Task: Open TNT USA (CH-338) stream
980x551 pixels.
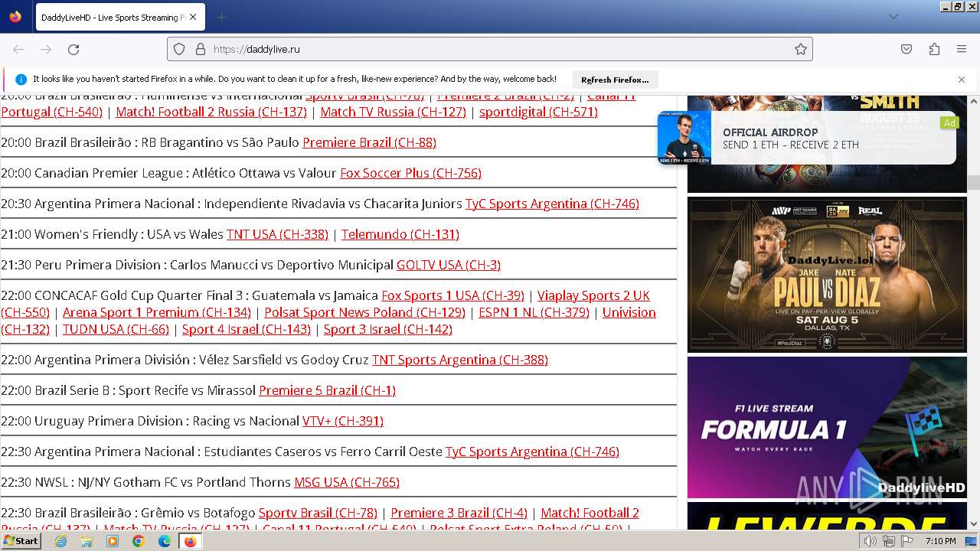Action: click(x=277, y=234)
